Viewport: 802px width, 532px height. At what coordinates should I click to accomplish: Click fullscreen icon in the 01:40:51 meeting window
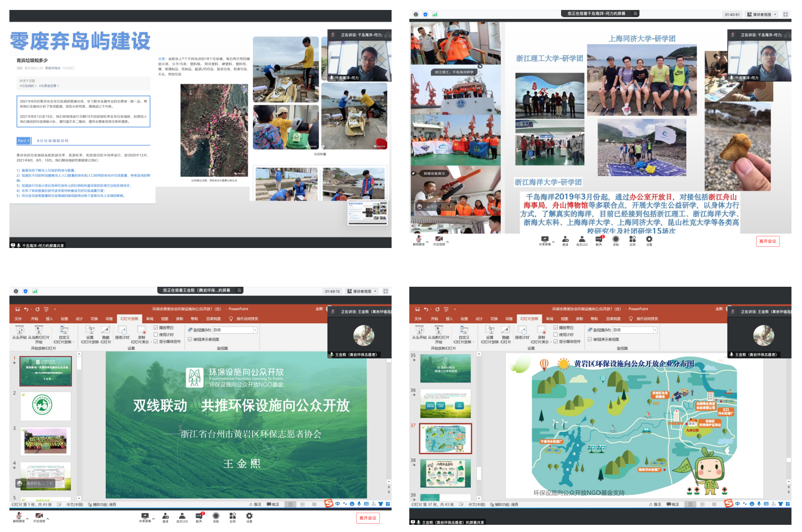click(x=785, y=14)
